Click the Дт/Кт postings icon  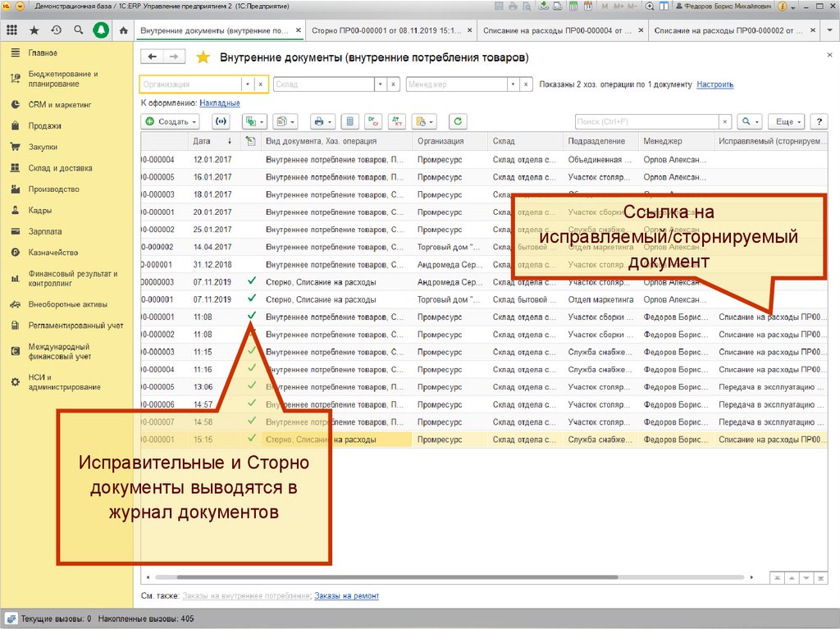[x=396, y=121]
